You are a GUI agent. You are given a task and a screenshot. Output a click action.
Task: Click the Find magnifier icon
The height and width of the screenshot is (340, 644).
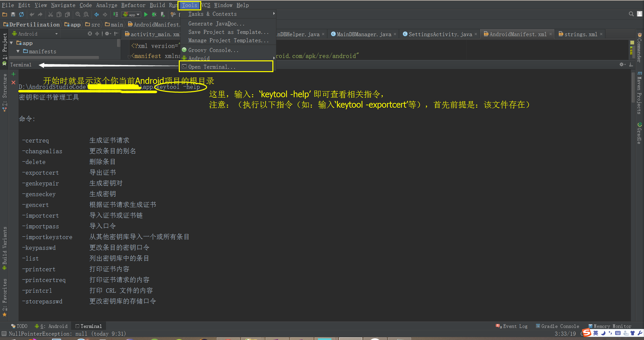click(78, 14)
